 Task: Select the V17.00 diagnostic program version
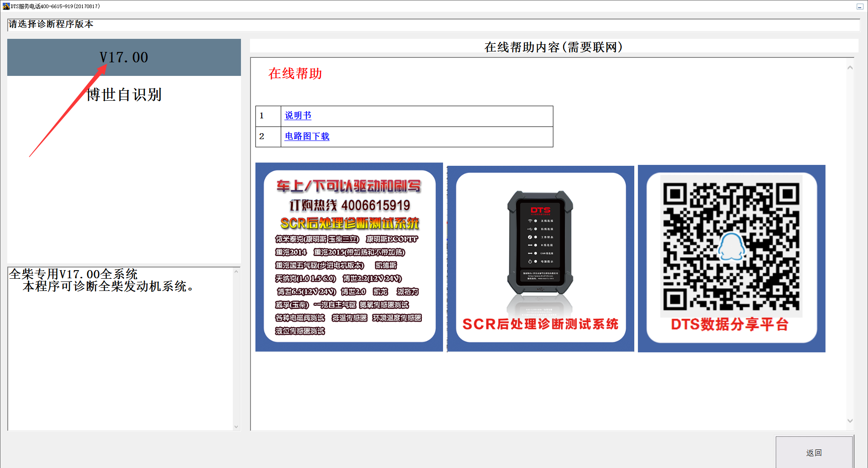point(124,57)
